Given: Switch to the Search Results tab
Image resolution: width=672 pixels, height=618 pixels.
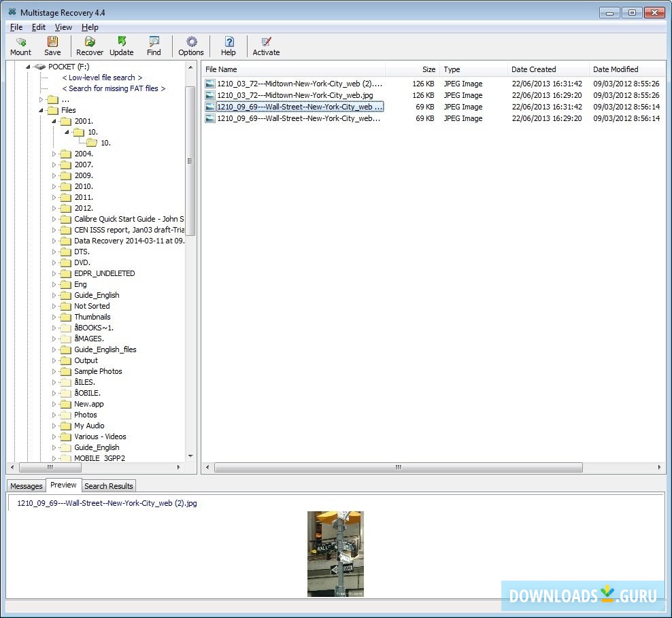Looking at the screenshot, I should pyautogui.click(x=109, y=486).
